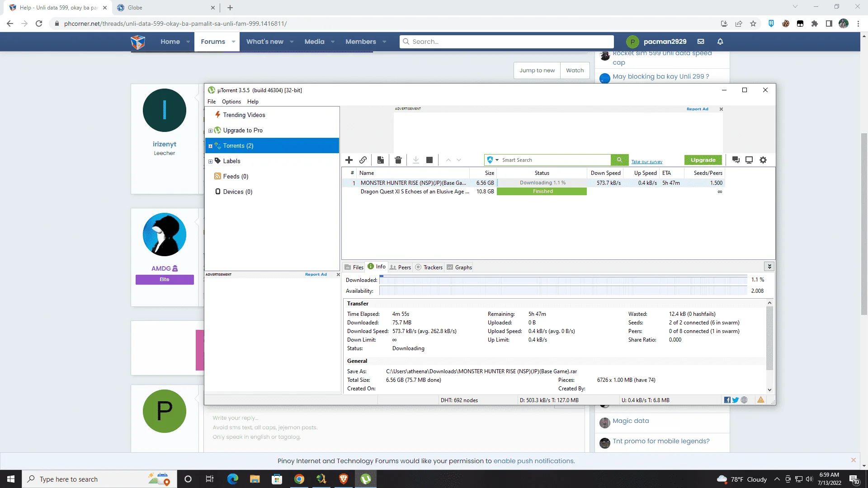Switch to the Graphs tab
This screenshot has height=488, width=868.
pos(459,267)
